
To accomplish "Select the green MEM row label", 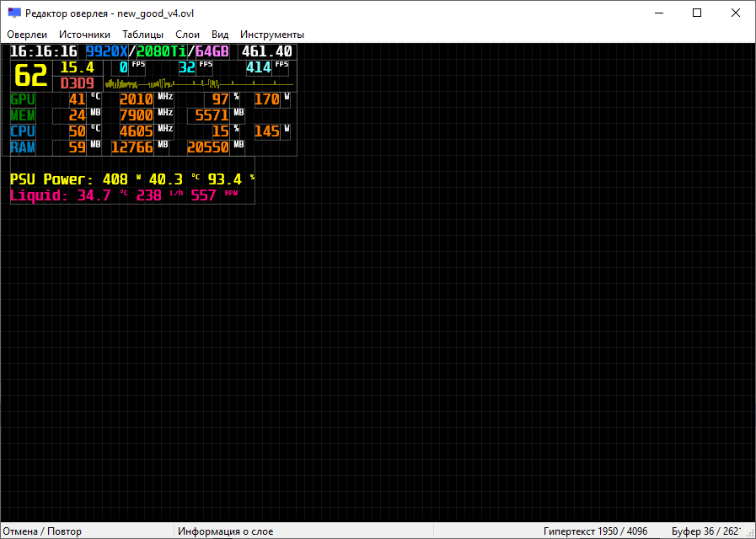I will [x=23, y=115].
